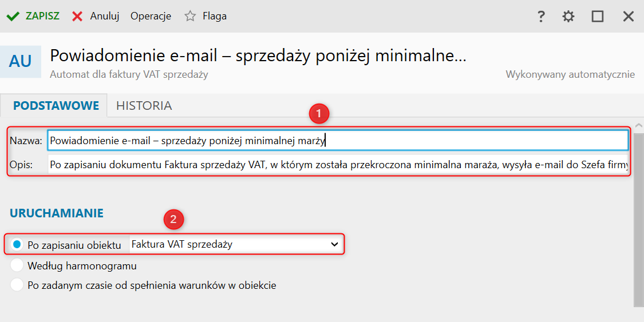This screenshot has width=644, height=322.
Task: Select the 'Według harmonogramu' radio option
Action: [17, 265]
